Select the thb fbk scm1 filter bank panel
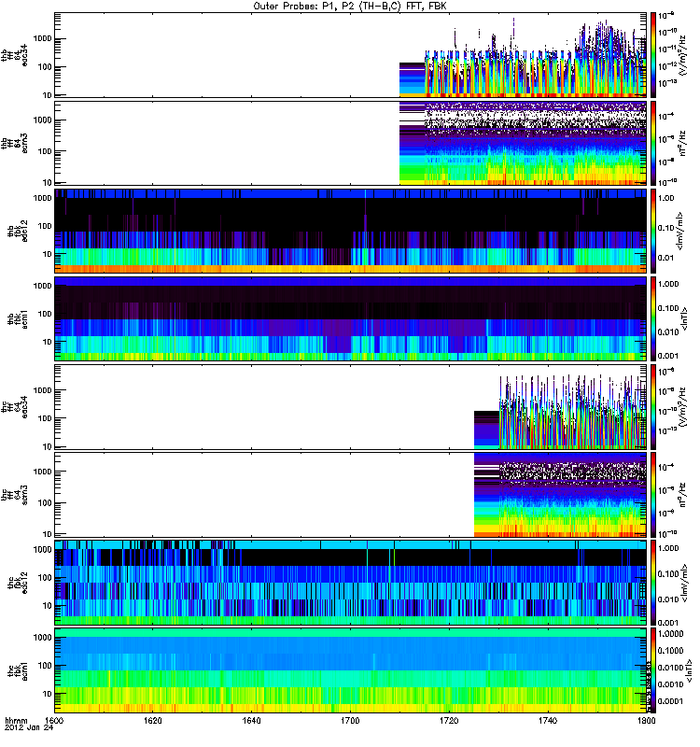 350,318
